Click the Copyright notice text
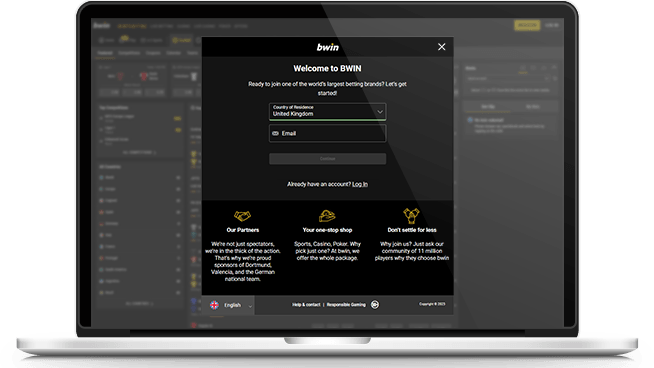 point(432,304)
